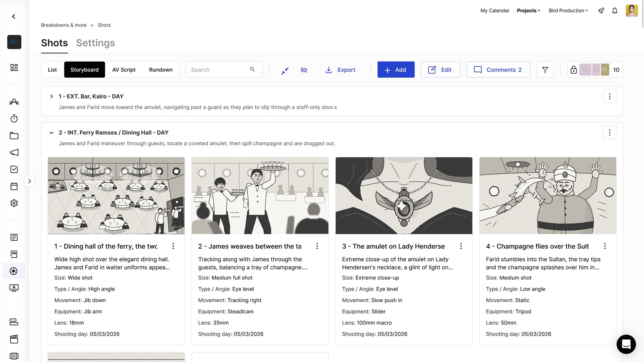Open the team members icon in sidebar

pyautogui.click(x=14, y=102)
